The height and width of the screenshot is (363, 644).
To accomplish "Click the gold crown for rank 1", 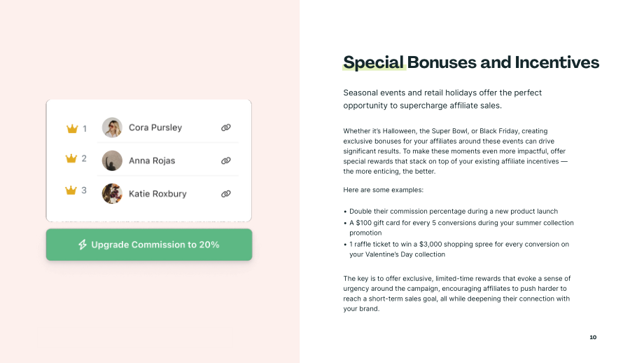I will coord(72,129).
